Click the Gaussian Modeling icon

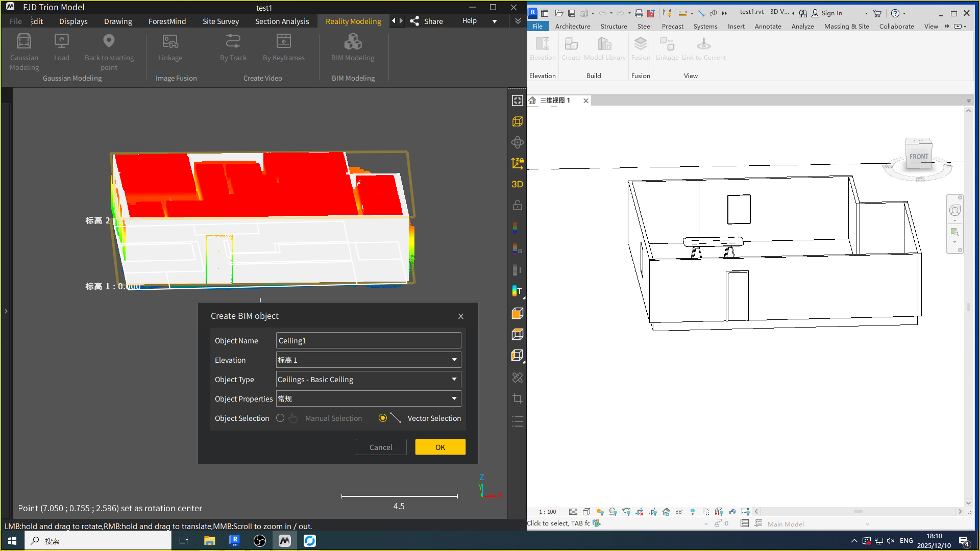tap(24, 42)
